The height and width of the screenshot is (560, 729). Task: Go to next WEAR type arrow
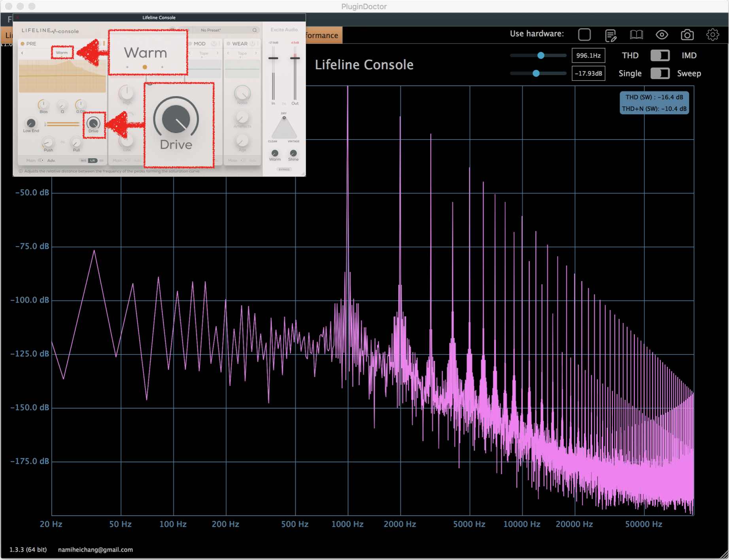coord(256,53)
